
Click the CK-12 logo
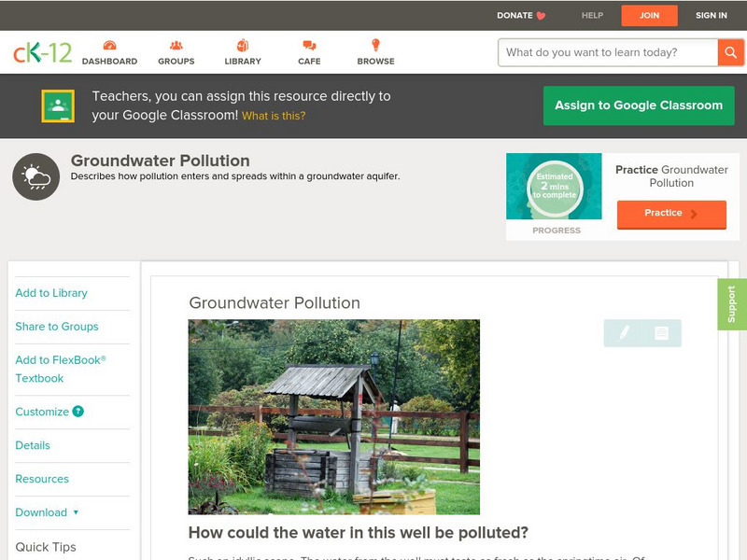[x=42, y=52]
